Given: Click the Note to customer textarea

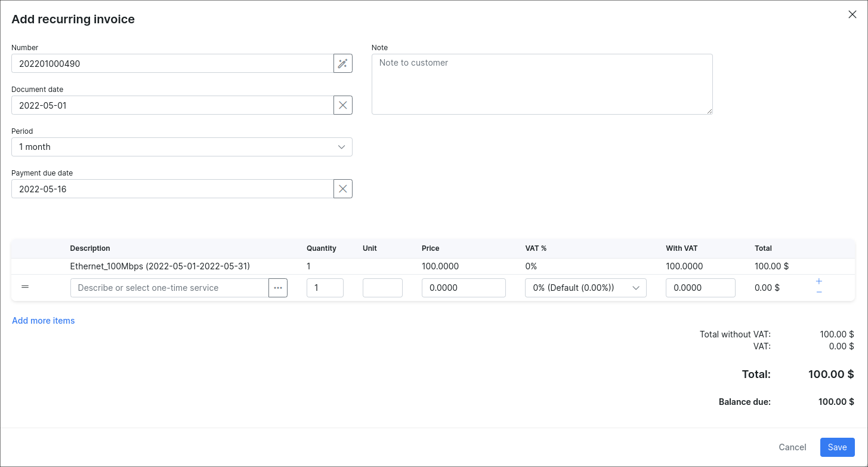Looking at the screenshot, I should pos(542,84).
